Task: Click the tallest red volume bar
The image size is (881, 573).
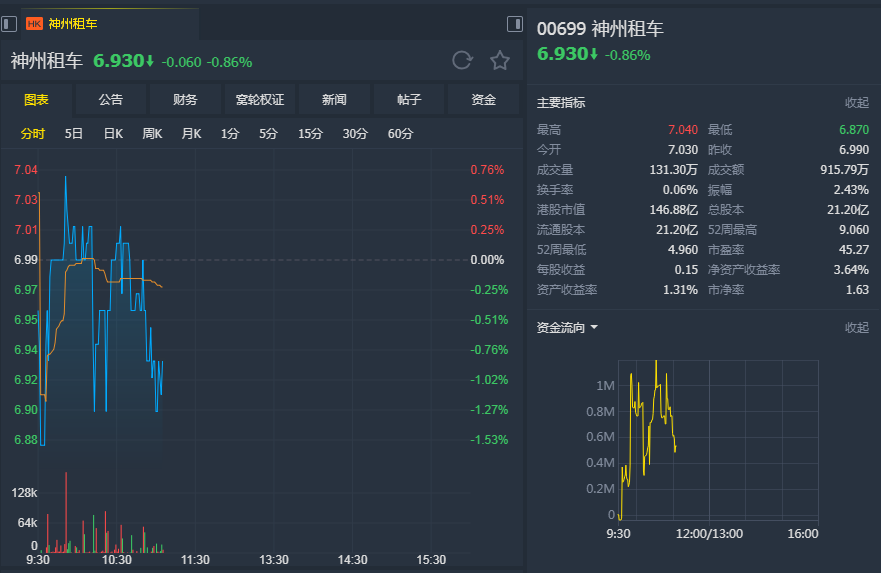Action: [x=66, y=512]
